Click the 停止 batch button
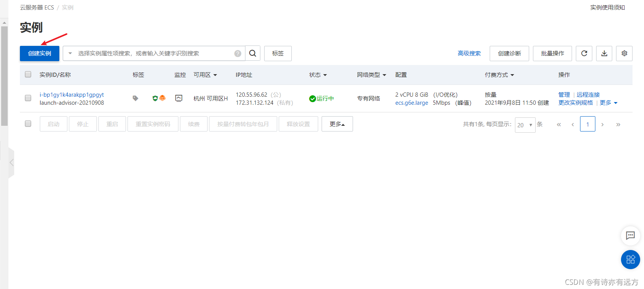The image size is (644, 289). point(83,124)
